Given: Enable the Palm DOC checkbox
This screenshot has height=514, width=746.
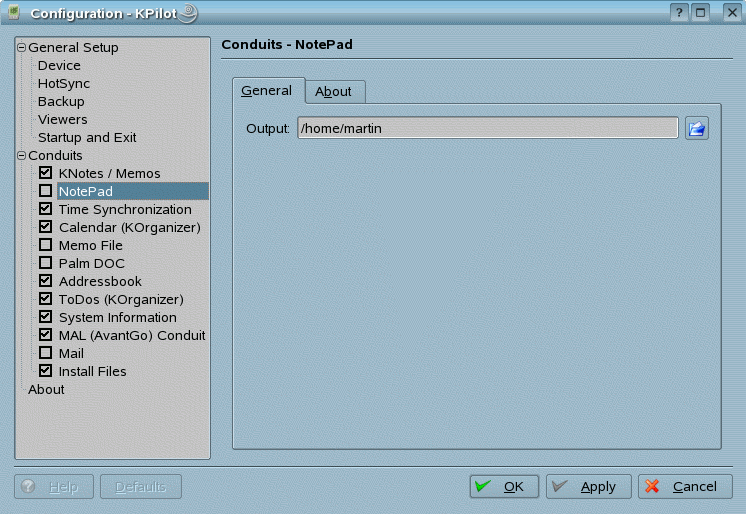Looking at the screenshot, I should (46, 263).
